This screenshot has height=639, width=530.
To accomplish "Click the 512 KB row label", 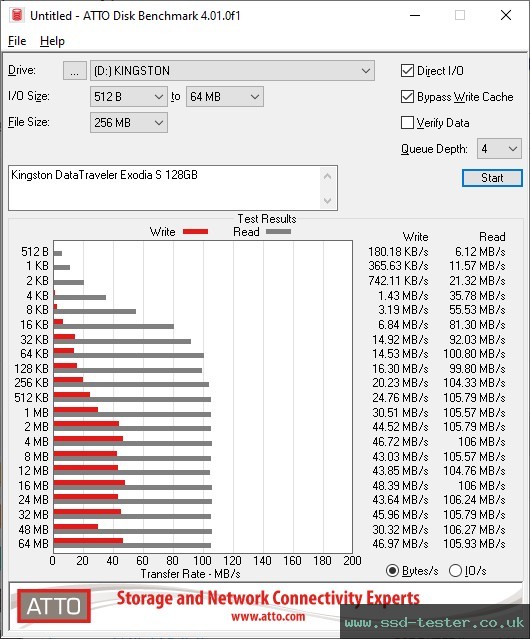I will click(31, 398).
